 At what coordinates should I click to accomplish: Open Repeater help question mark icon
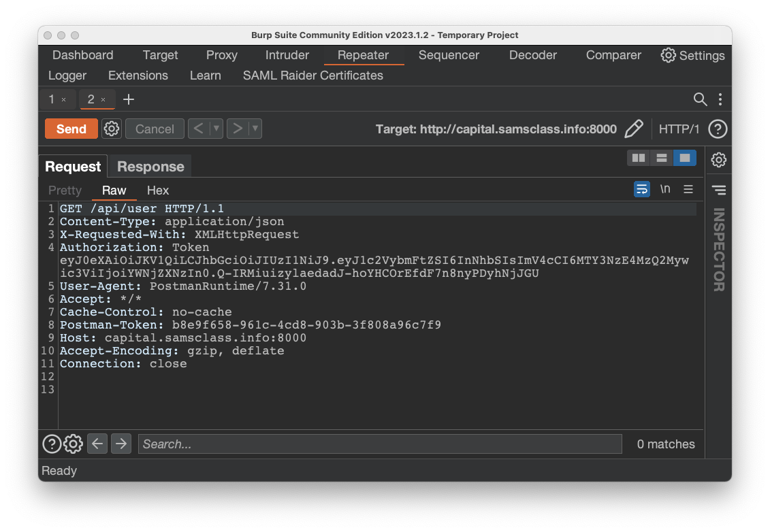(718, 129)
